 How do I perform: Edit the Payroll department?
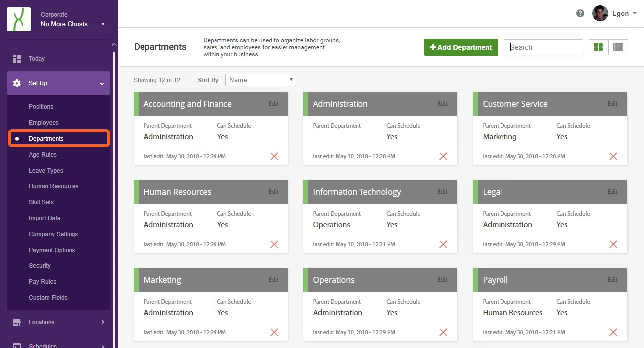[613, 280]
